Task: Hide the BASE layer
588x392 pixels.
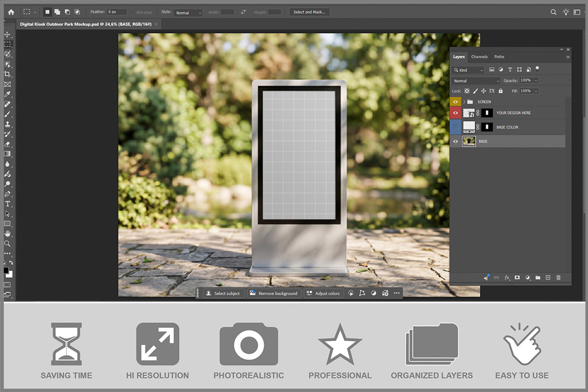Action: [456, 141]
